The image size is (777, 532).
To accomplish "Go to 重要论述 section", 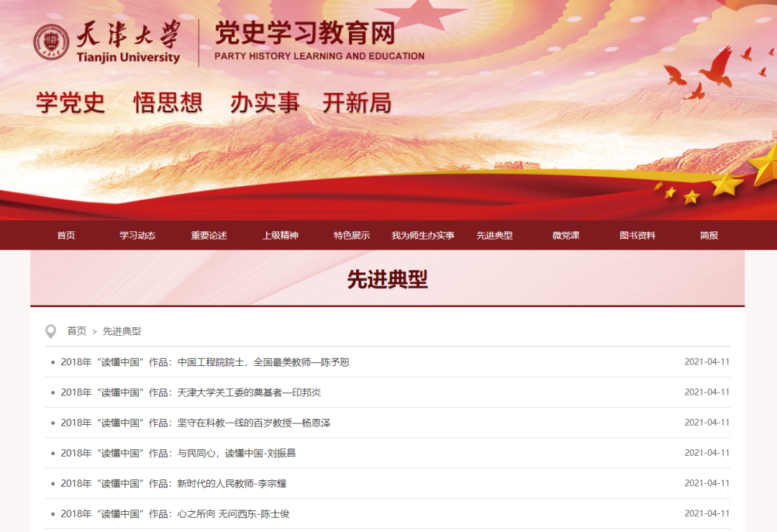I will point(209,236).
